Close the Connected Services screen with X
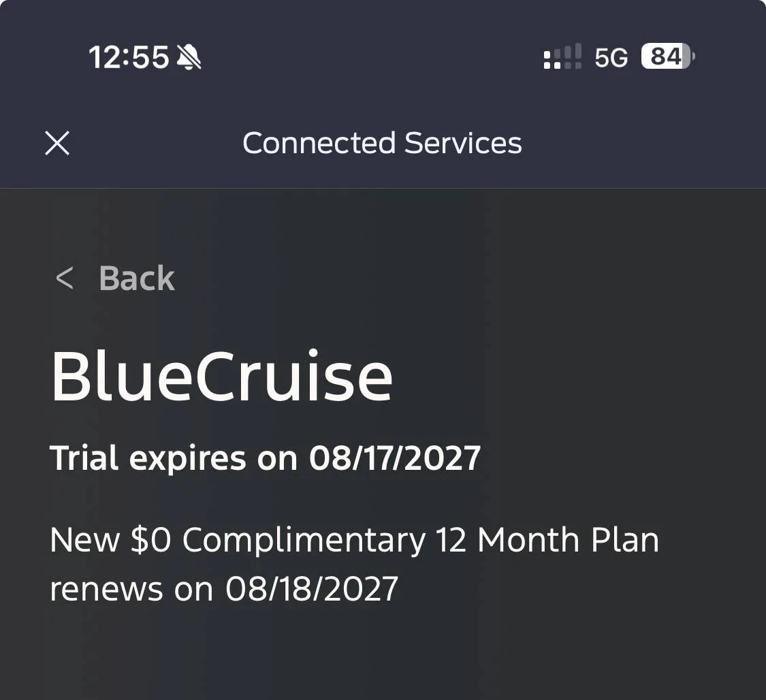766x700 pixels. coord(57,143)
